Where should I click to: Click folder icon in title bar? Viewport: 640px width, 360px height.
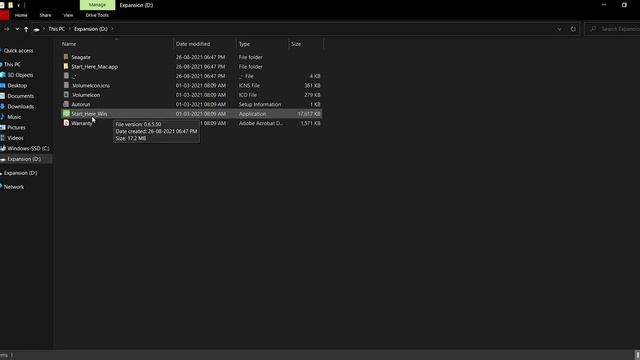10,5
